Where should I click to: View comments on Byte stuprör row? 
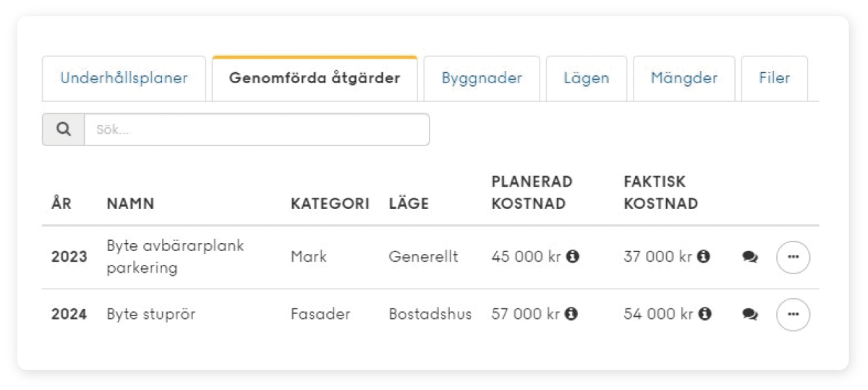750,315
